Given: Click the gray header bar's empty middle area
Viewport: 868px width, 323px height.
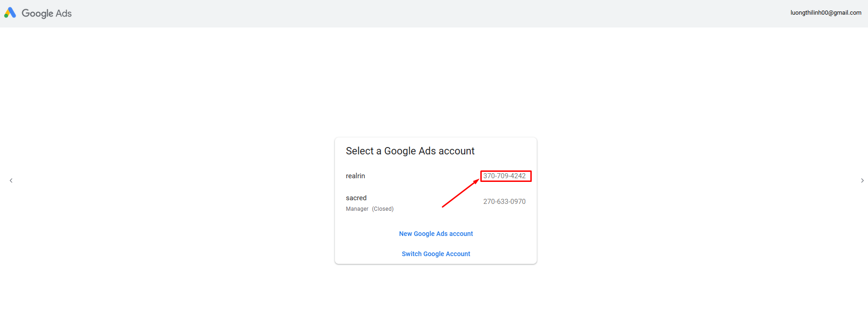Looking at the screenshot, I should point(431,14).
